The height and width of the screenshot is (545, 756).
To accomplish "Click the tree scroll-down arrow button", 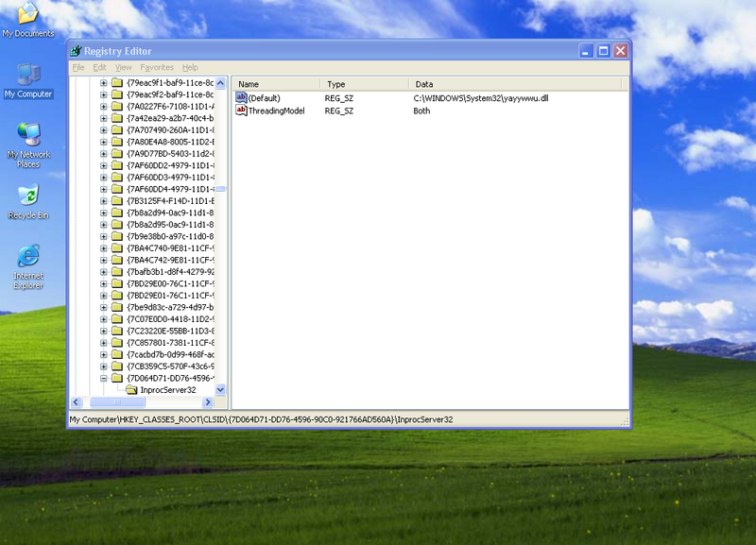I will pos(220,389).
